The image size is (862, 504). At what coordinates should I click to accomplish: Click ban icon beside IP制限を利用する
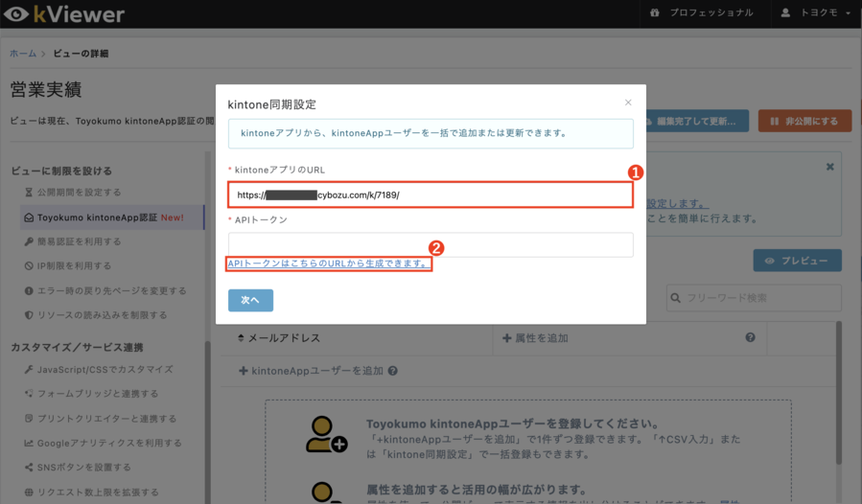click(29, 266)
